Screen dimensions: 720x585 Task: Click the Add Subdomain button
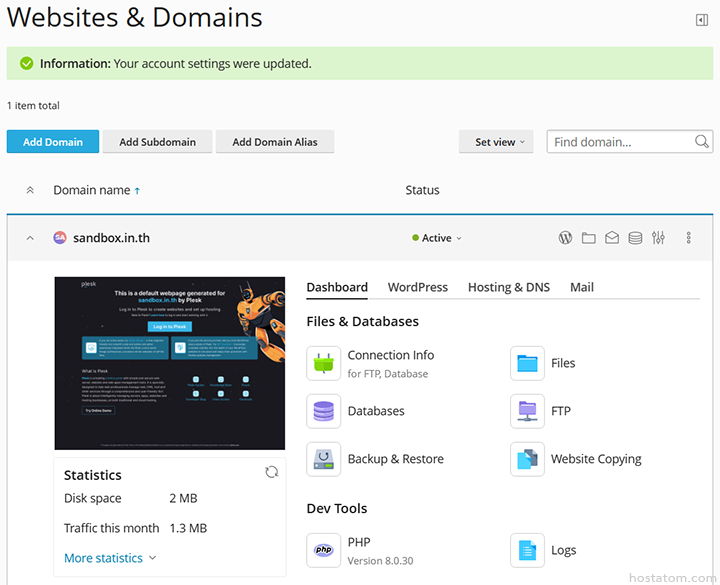158,142
